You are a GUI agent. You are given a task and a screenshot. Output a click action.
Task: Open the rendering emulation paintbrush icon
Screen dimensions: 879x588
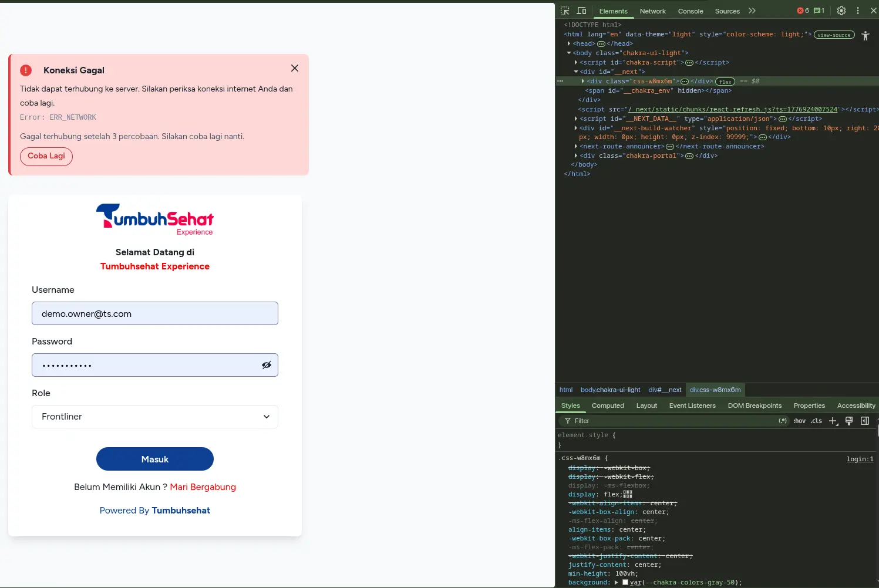pos(849,421)
